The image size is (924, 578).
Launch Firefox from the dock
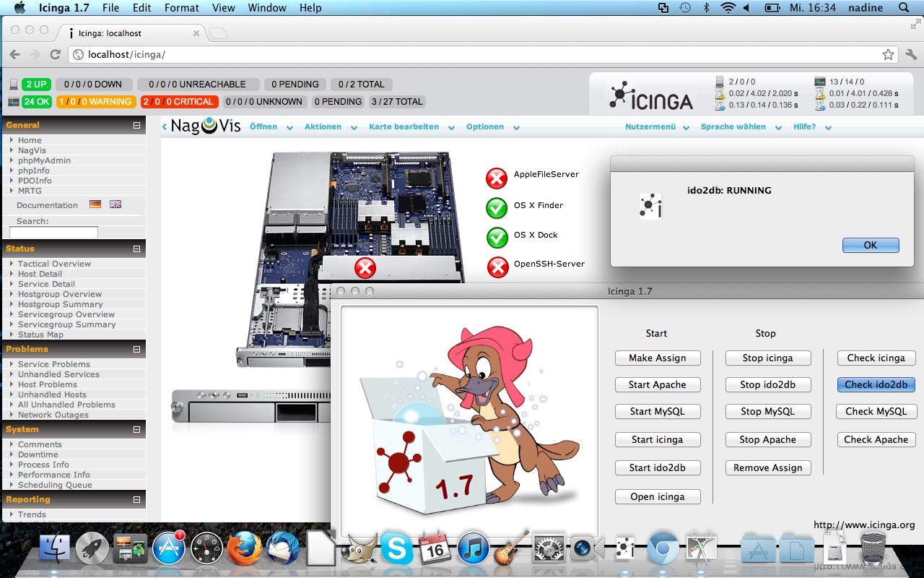(x=245, y=548)
